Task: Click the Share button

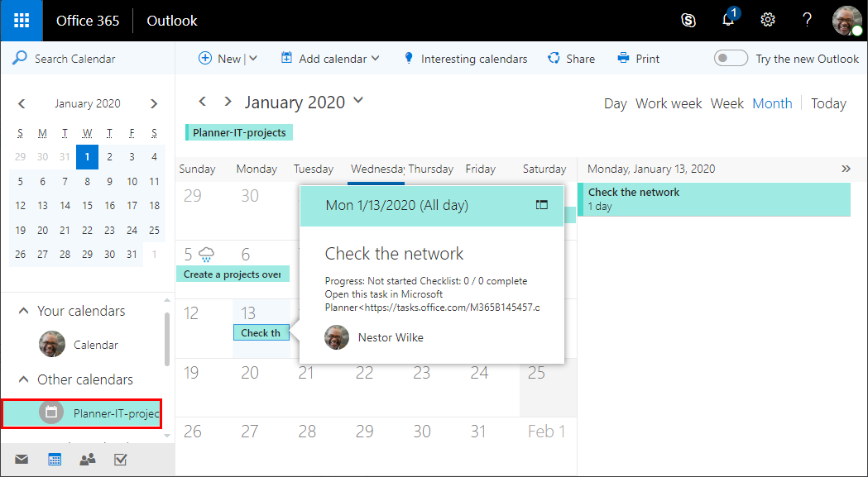Action: pyautogui.click(x=571, y=59)
